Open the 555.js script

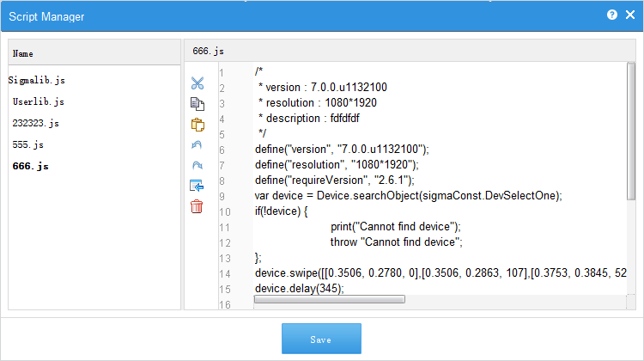[x=28, y=144]
